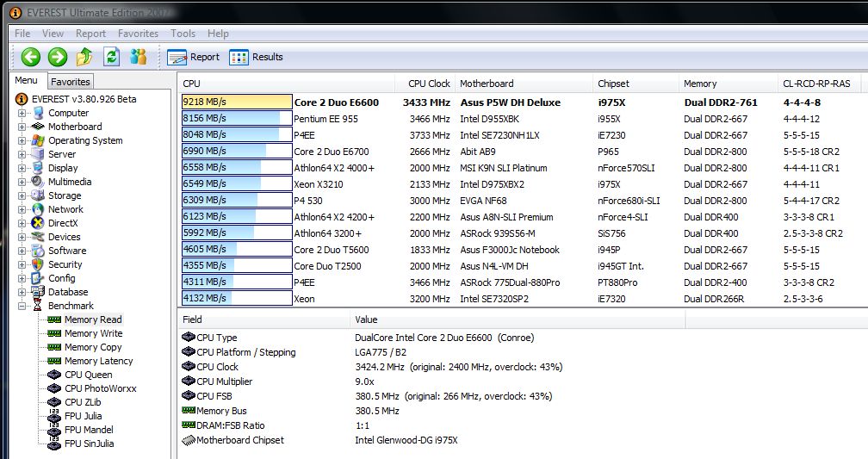
Task: Select the Server icon in tree
Action: pyautogui.click(x=38, y=154)
